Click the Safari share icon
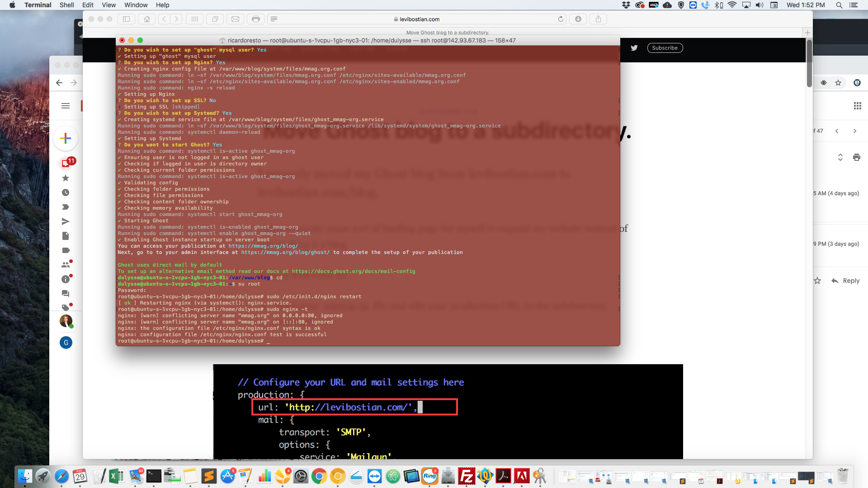Image resolution: width=868 pixels, height=488 pixels. point(598,19)
